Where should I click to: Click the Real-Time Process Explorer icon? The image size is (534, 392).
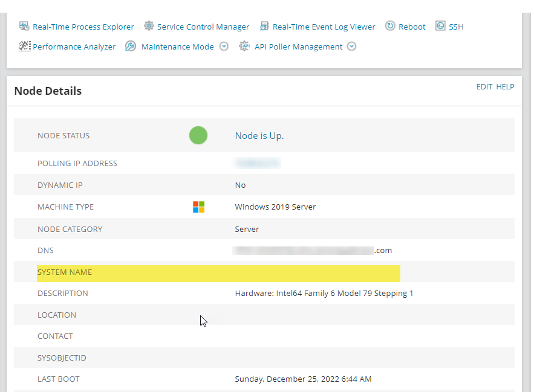point(24,26)
